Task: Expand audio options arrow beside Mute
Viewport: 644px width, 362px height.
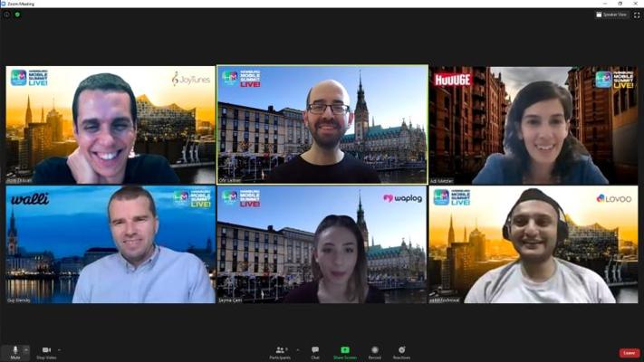Action: pyautogui.click(x=26, y=349)
